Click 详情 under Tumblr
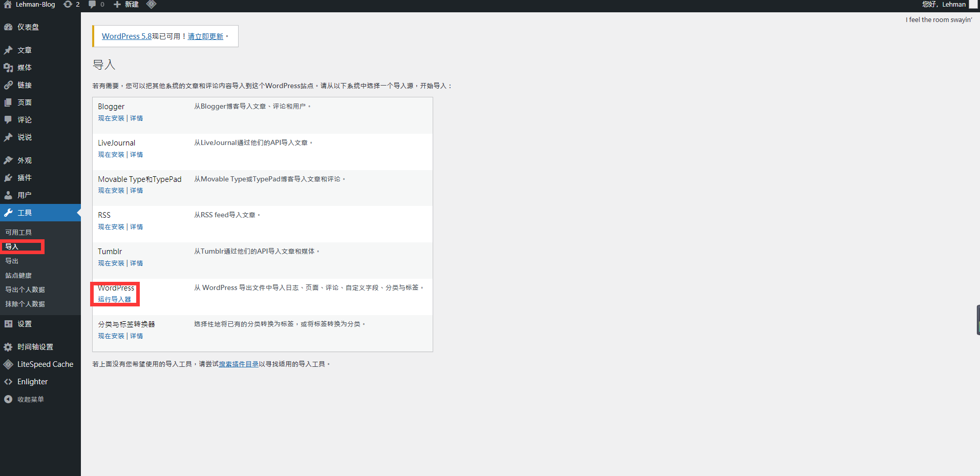 click(136, 263)
